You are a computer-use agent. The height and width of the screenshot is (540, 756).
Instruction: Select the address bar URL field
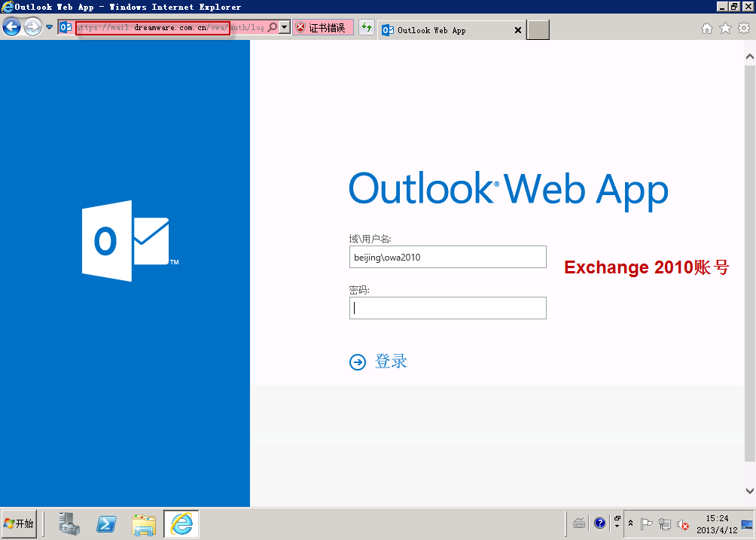(169, 27)
